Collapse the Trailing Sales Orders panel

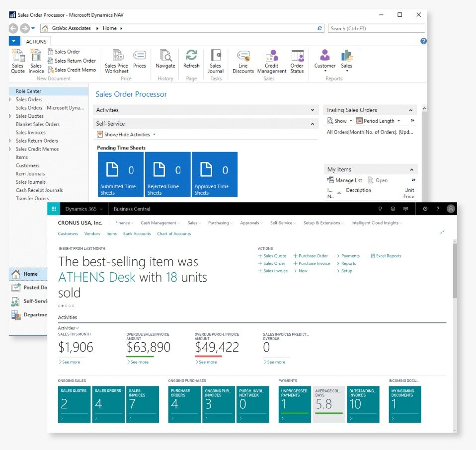click(x=411, y=110)
